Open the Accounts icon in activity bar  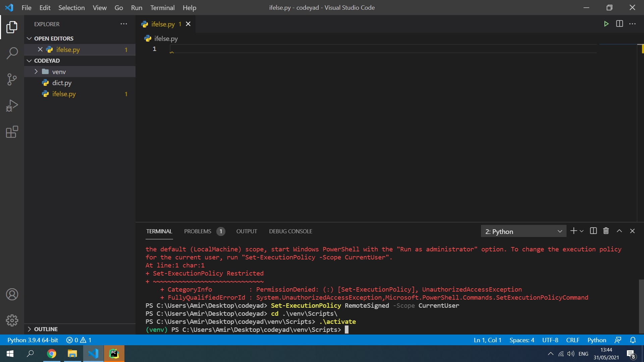coord(12,294)
